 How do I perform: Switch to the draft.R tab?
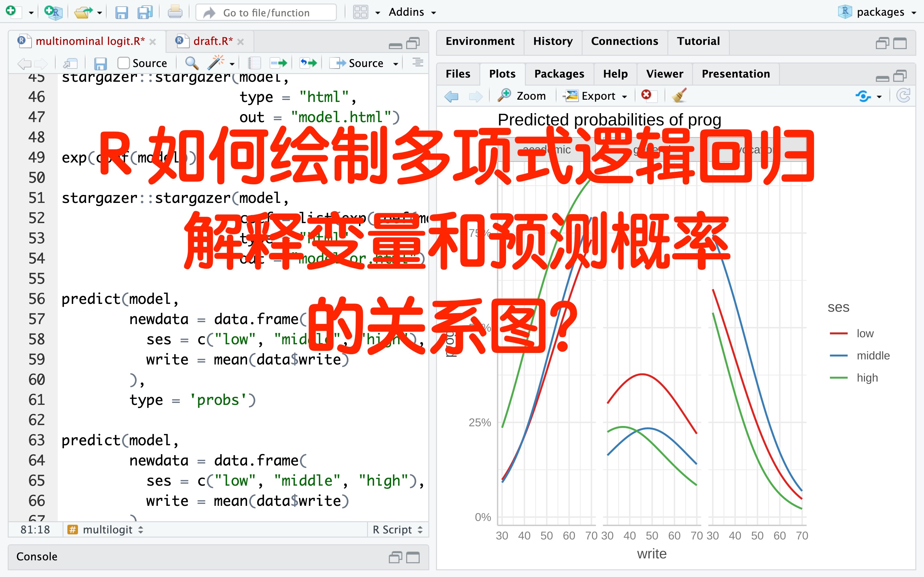(x=213, y=41)
